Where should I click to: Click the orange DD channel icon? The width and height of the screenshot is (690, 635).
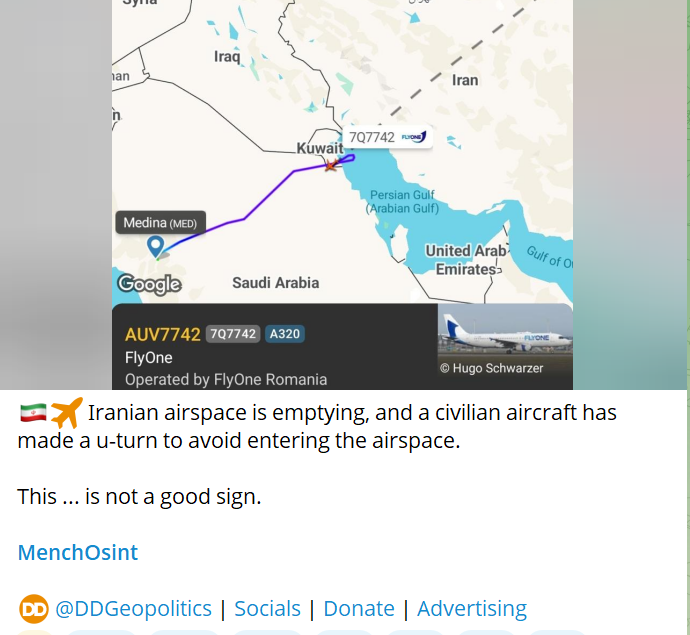(x=33, y=608)
